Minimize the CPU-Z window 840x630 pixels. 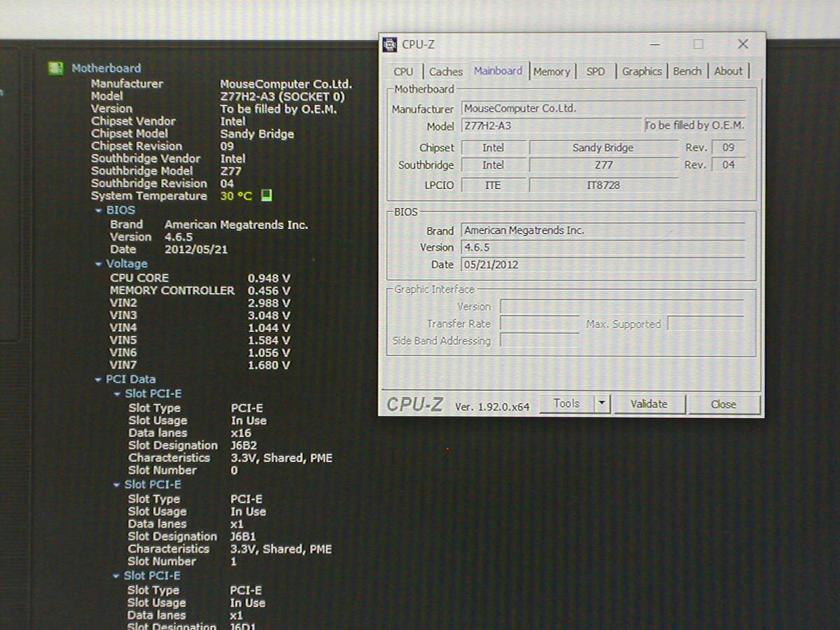(654, 44)
